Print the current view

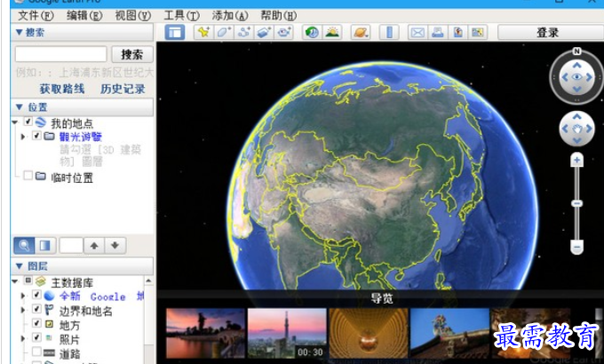click(438, 32)
